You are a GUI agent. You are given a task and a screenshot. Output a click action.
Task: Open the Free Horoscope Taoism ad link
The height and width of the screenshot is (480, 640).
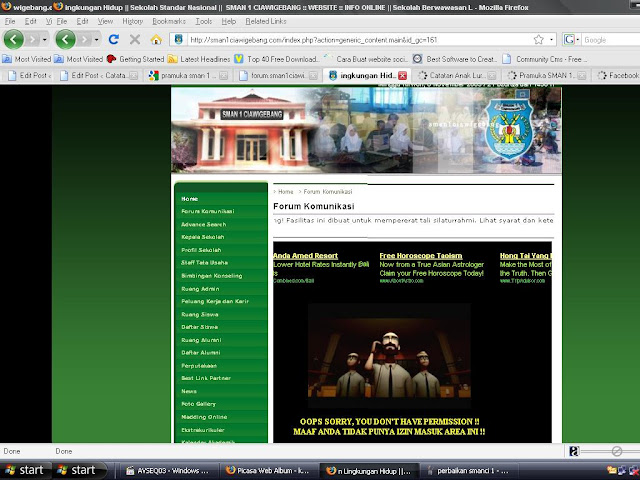pyautogui.click(x=421, y=256)
